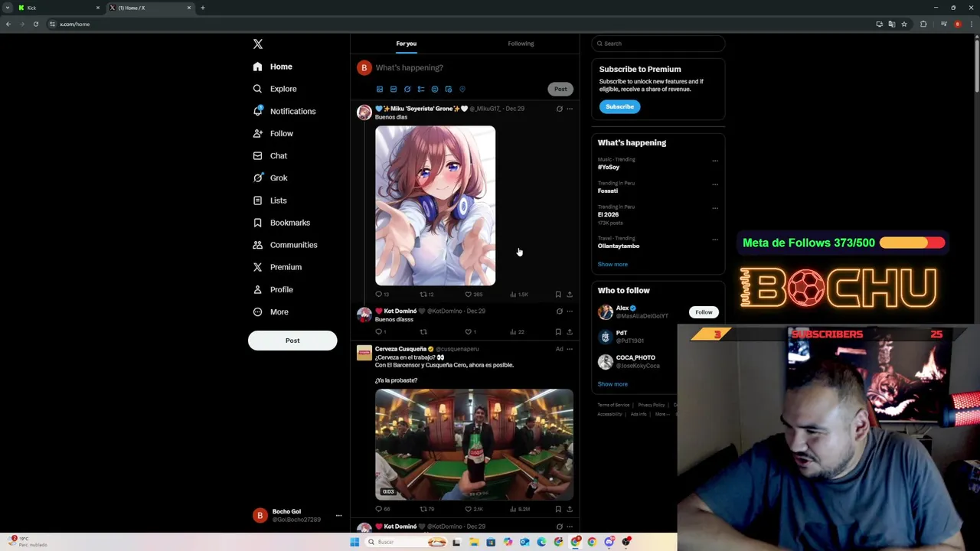Open a new browser tab
Image resolution: width=980 pixels, height=551 pixels.
click(x=203, y=8)
